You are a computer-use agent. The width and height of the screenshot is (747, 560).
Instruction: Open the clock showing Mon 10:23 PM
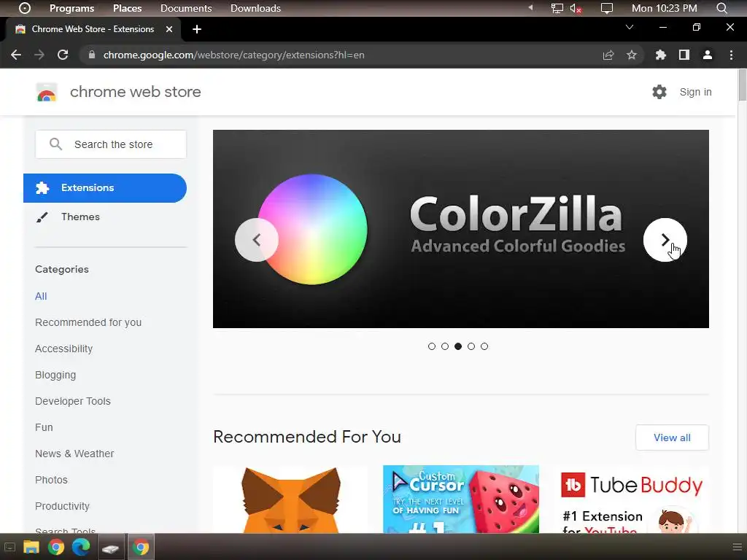664,8
